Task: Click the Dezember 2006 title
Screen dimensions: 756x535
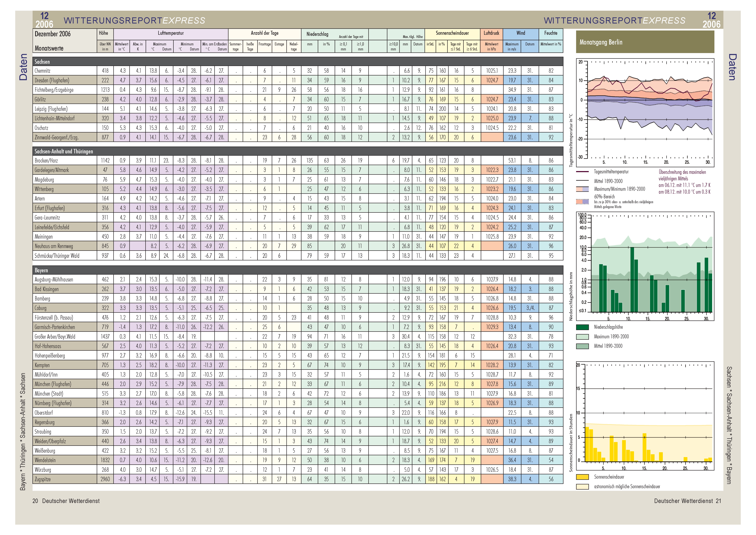Action: [x=53, y=34]
